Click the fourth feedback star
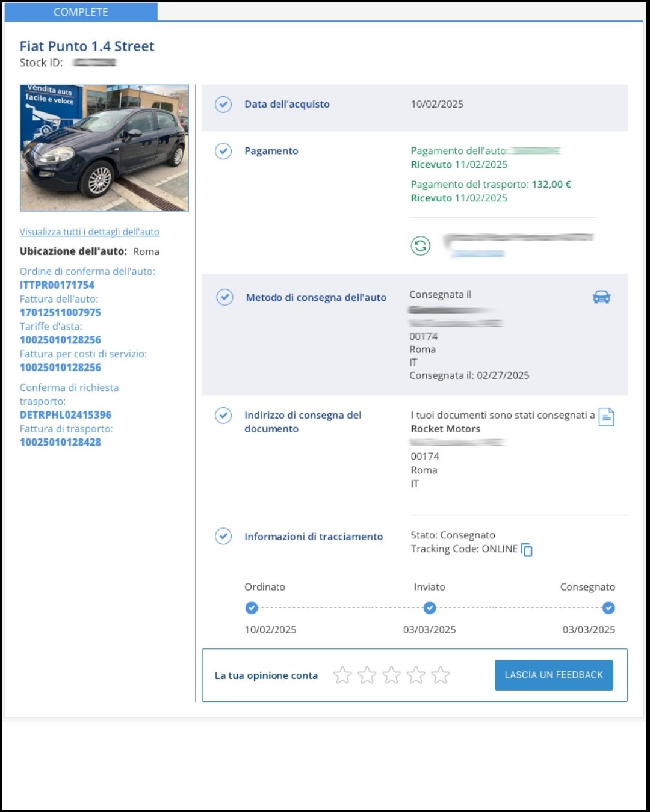650x812 pixels. pos(416,675)
